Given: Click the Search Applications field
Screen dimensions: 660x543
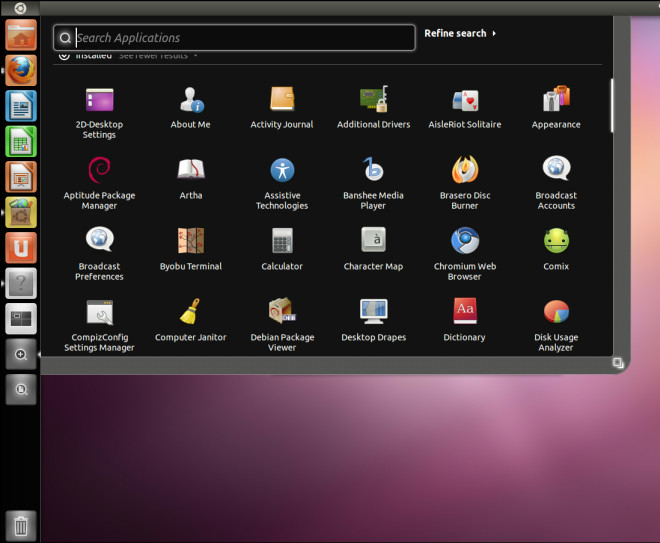Looking at the screenshot, I should (x=234, y=37).
